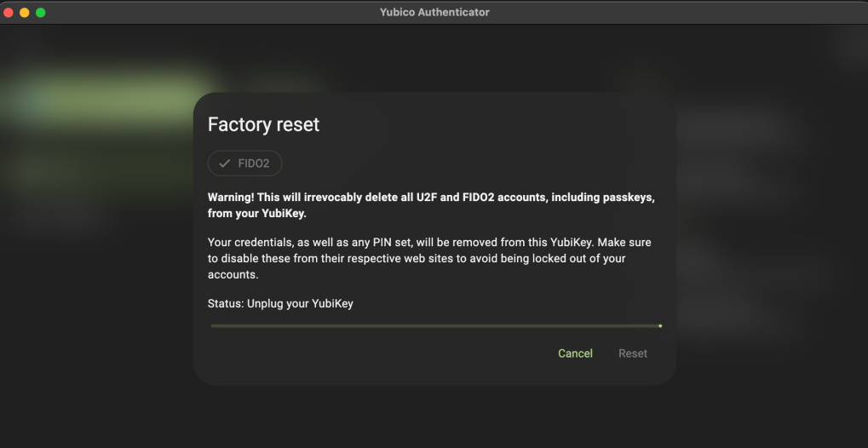Click the dark backdrop below the dialog
This screenshot has width=868, height=448.
pos(434,416)
